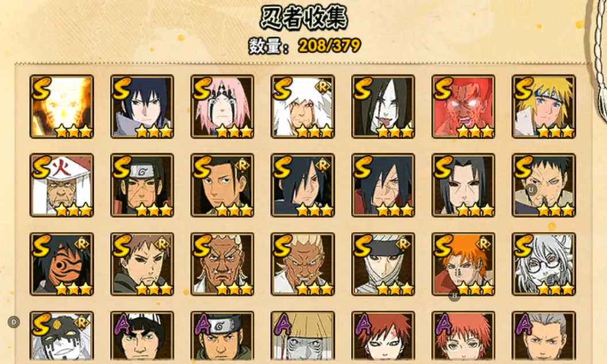The height and width of the screenshot is (364, 607).
Task: Select A-rank silver slicked-hair Hidan portrait
Action: pos(544,336)
